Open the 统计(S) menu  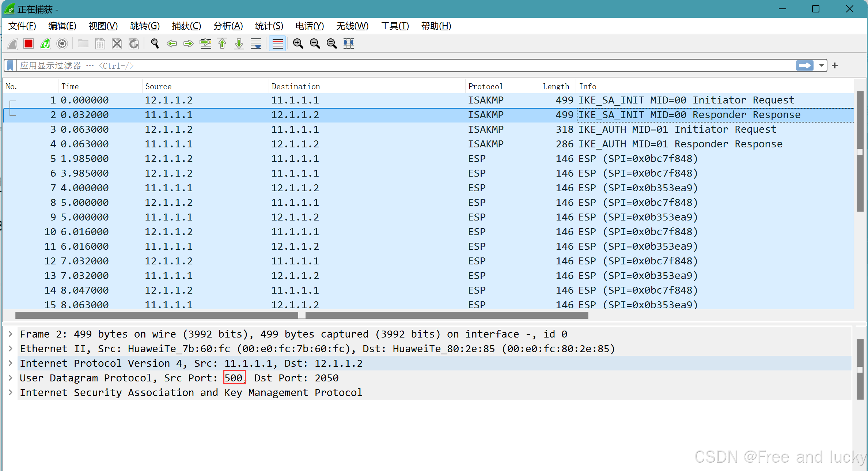tap(269, 26)
